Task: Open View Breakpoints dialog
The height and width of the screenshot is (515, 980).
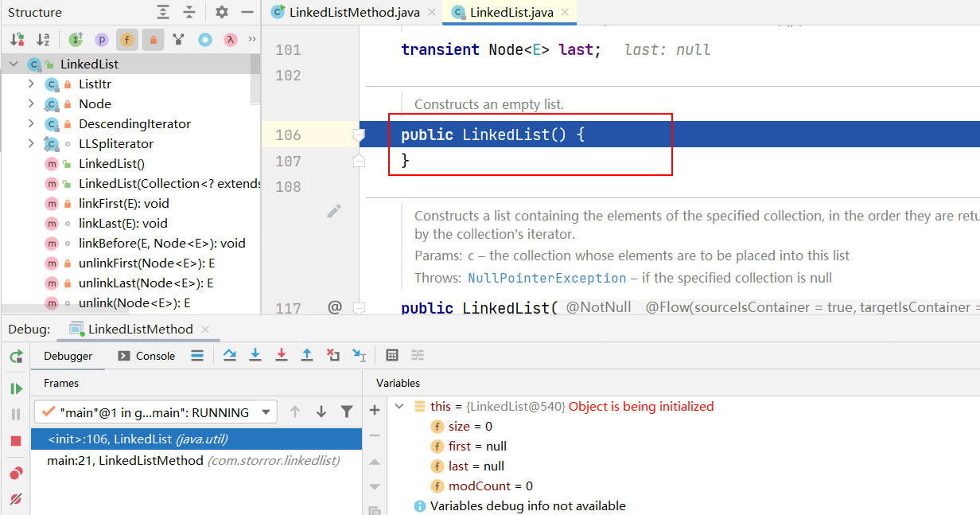Action: 16,473
